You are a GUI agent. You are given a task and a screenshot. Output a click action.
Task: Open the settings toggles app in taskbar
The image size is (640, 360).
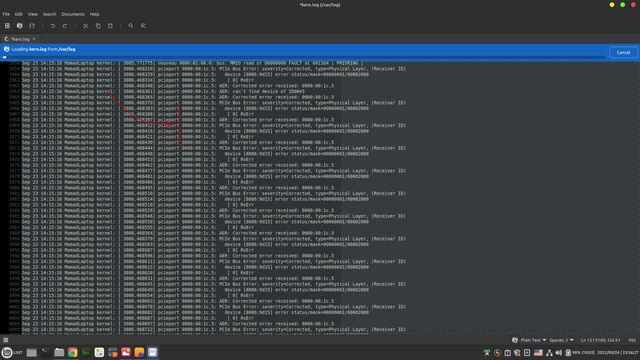pos(99,352)
